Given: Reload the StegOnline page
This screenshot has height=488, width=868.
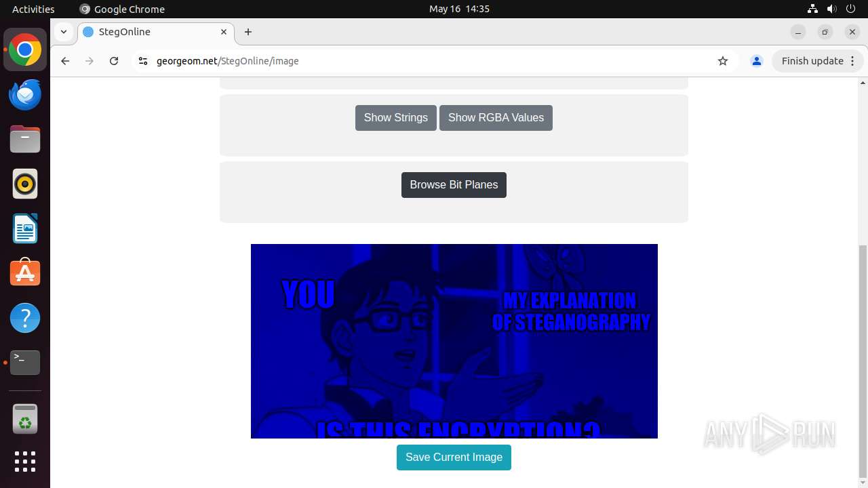Looking at the screenshot, I should click(x=114, y=61).
